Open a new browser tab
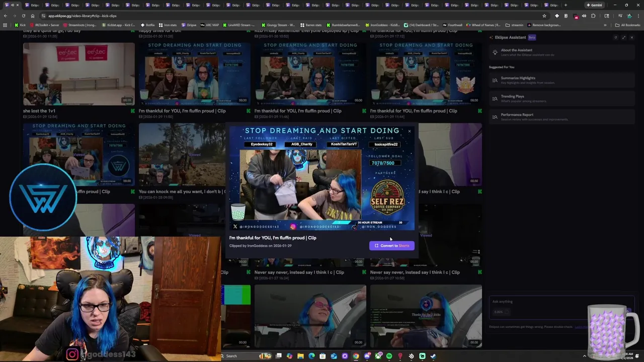The width and height of the screenshot is (644, 362). [566, 5]
